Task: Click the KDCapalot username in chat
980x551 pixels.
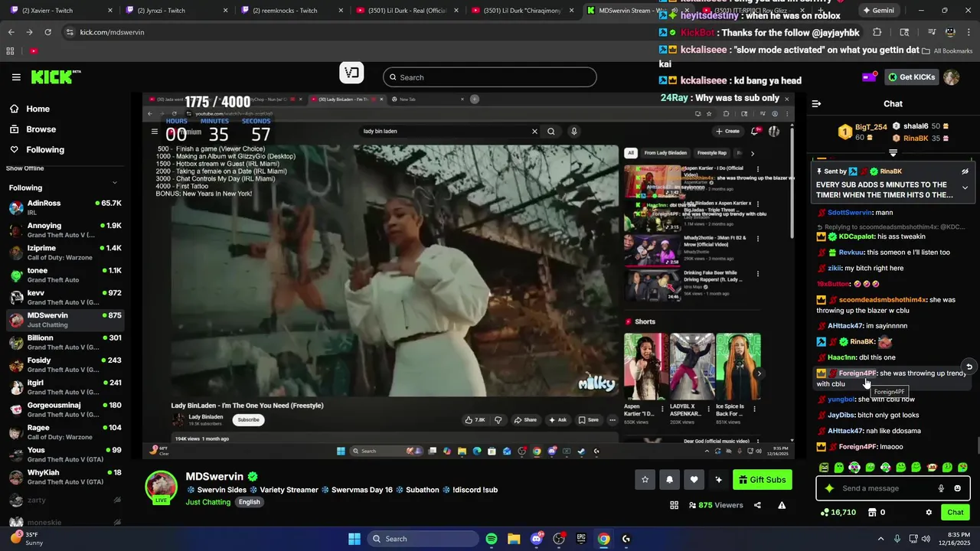Action: point(856,236)
